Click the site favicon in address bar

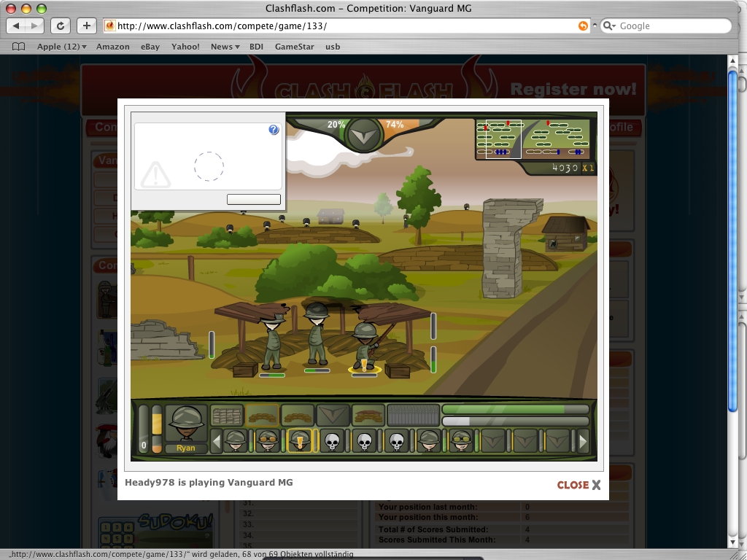[x=109, y=26]
